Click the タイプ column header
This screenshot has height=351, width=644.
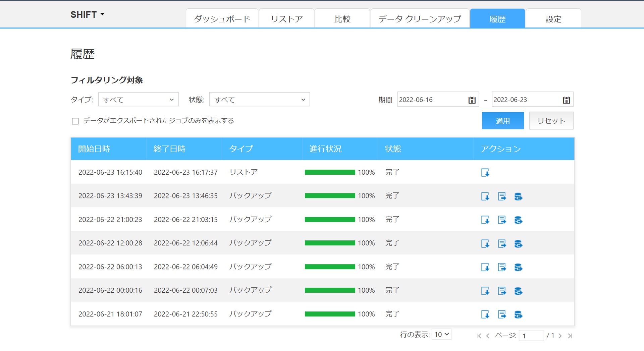coord(262,149)
